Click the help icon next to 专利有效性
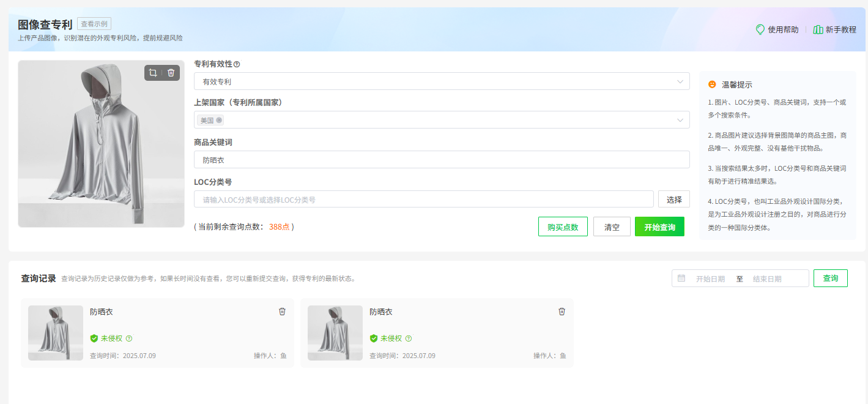The height and width of the screenshot is (404, 868). 237,64
